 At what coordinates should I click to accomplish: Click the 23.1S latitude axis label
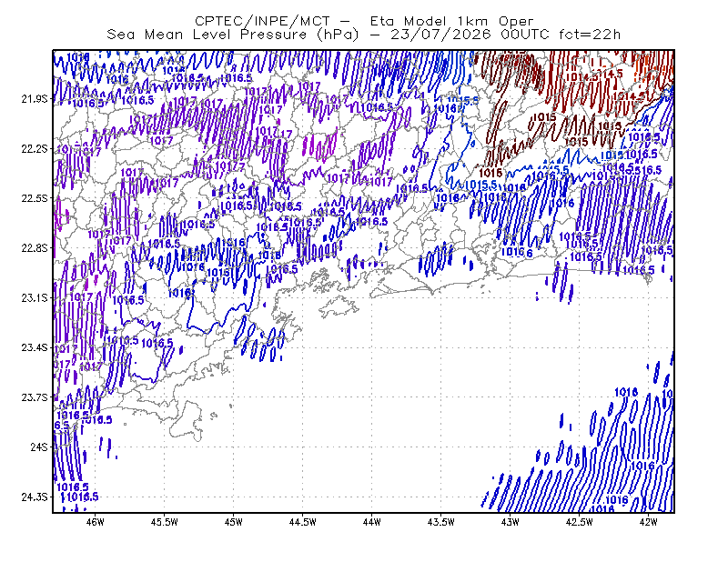click(35, 297)
